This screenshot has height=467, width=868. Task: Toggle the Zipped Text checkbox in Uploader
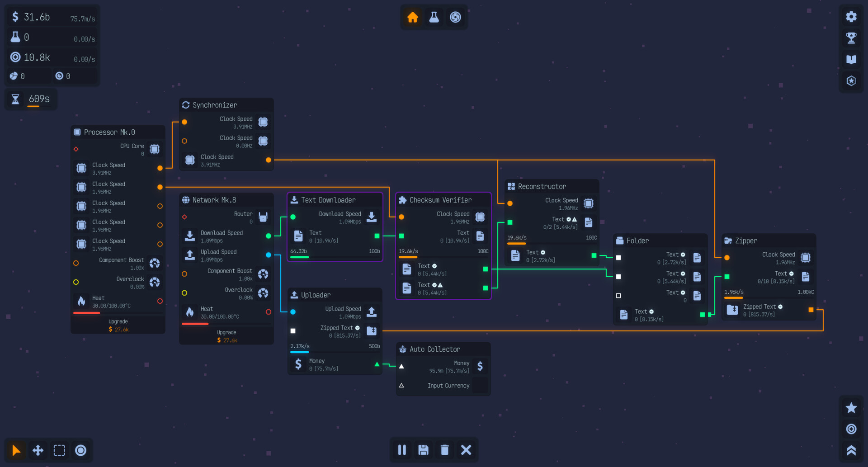coord(293,331)
